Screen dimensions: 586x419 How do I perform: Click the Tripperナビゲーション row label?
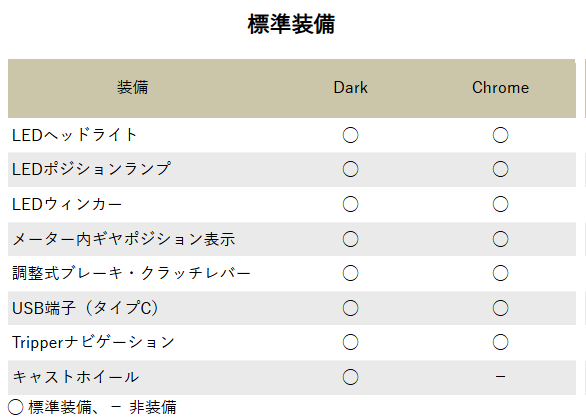tap(93, 342)
